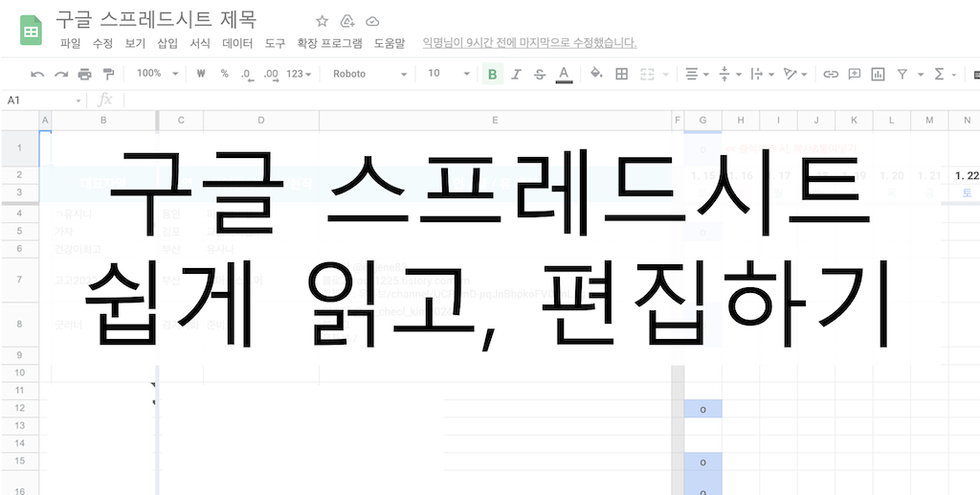The width and height of the screenshot is (980, 495).
Task: Select column N header
Action: pyautogui.click(x=967, y=120)
